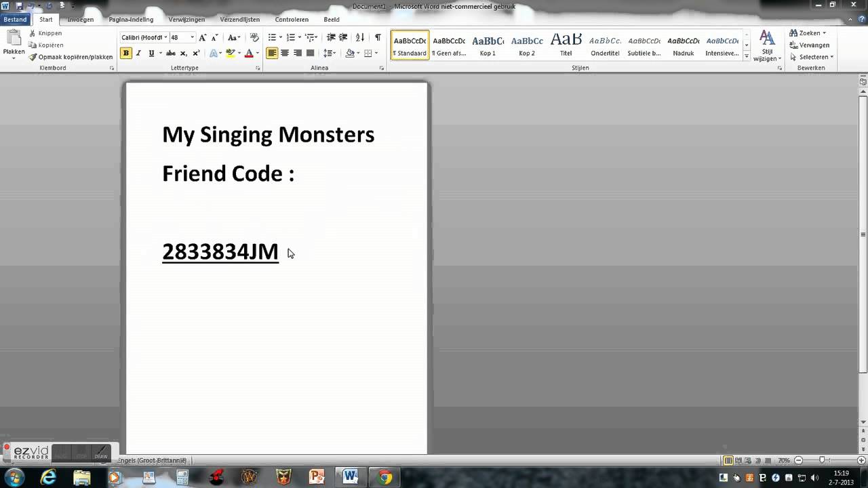Click the font color red A swatch

[249, 54]
